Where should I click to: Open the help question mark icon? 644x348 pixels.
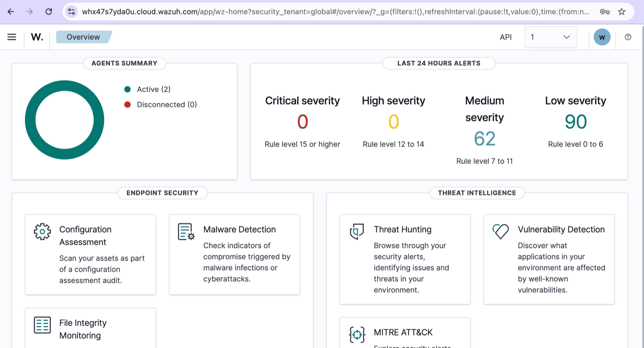point(628,37)
